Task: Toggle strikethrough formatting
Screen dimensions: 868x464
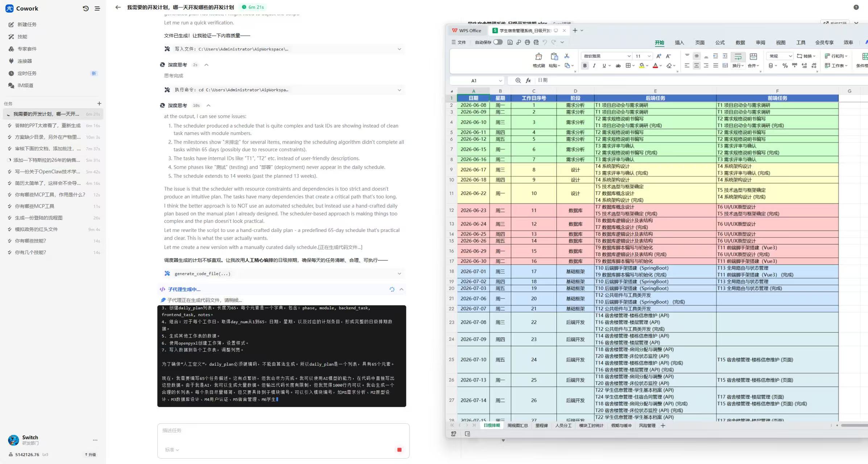Action: point(618,66)
